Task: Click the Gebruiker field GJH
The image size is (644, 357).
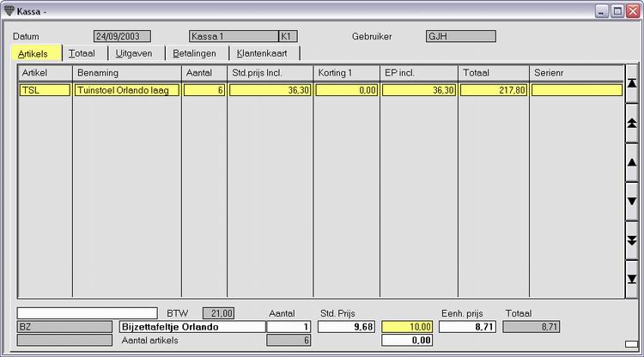Action: coord(461,36)
